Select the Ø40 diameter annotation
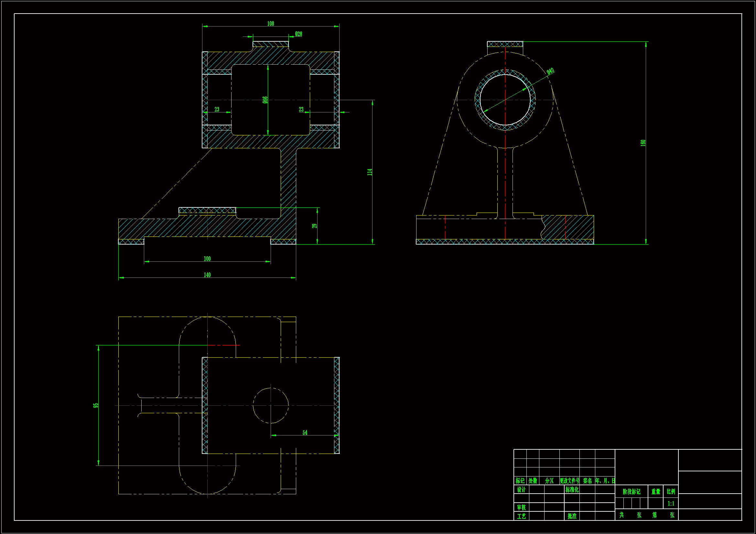Screen dimensions: 756x534 click(551, 71)
